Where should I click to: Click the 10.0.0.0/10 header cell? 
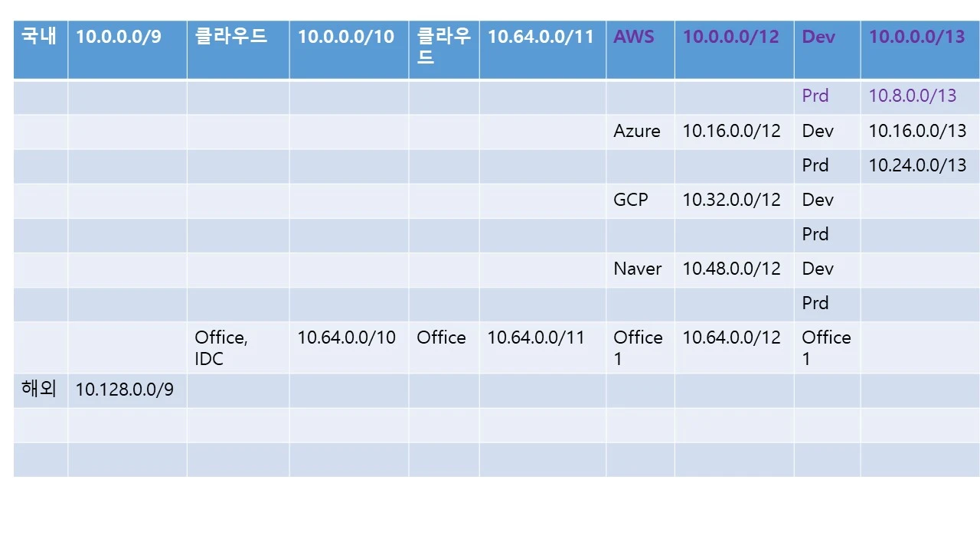(x=348, y=50)
